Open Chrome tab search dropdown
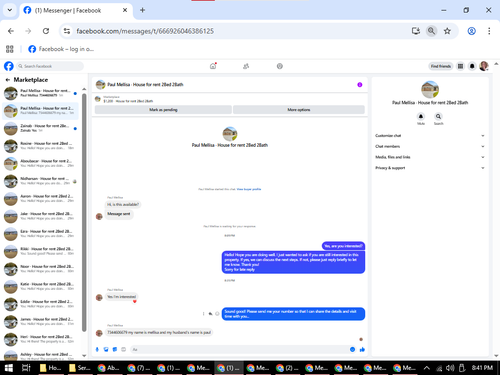Screen dimensions: 500x375 coord(10,10)
